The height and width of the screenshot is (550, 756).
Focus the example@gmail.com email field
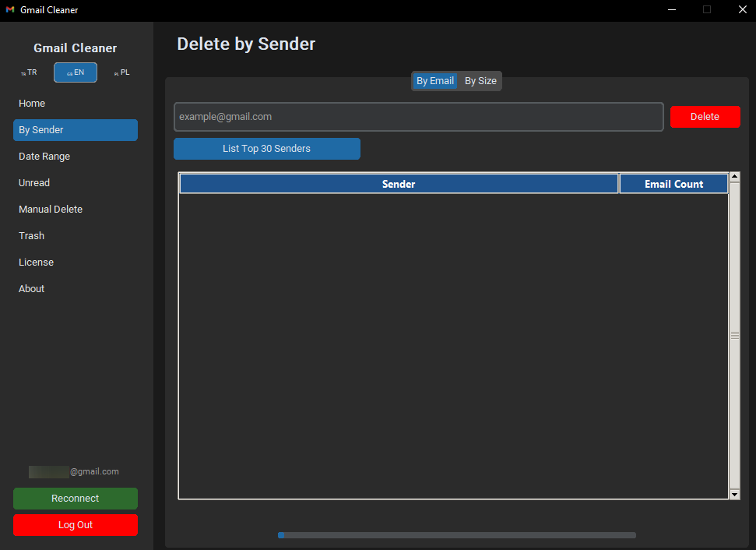[x=419, y=117]
